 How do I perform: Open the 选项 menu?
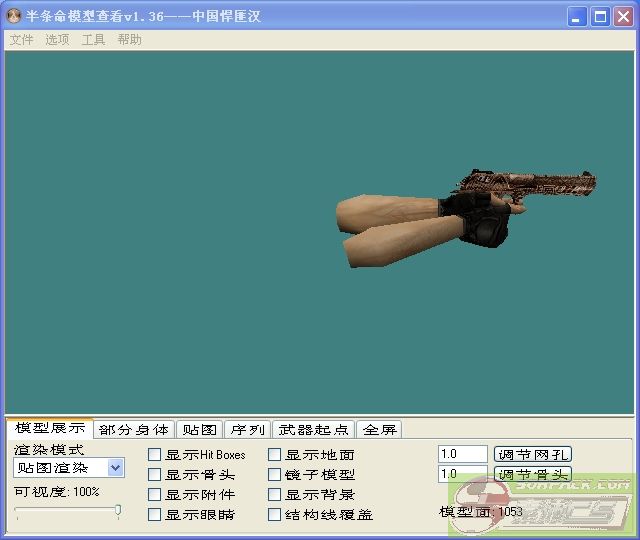57,40
